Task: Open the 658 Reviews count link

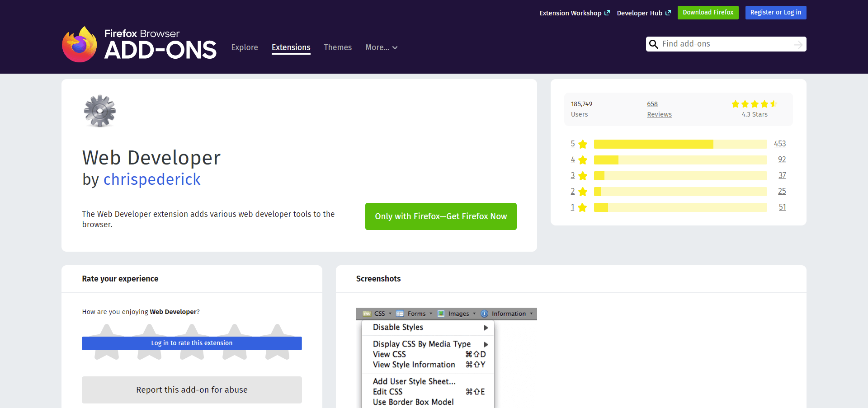Action: (652, 104)
